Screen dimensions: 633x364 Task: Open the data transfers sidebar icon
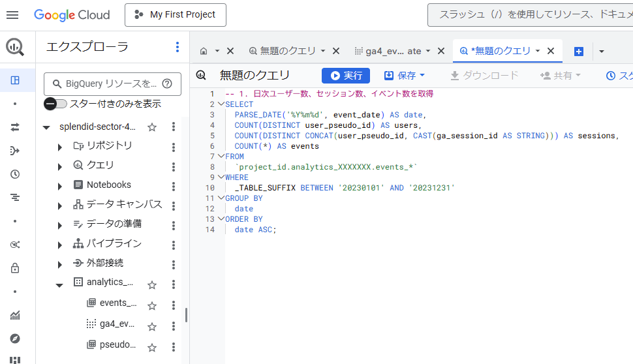pos(15,127)
